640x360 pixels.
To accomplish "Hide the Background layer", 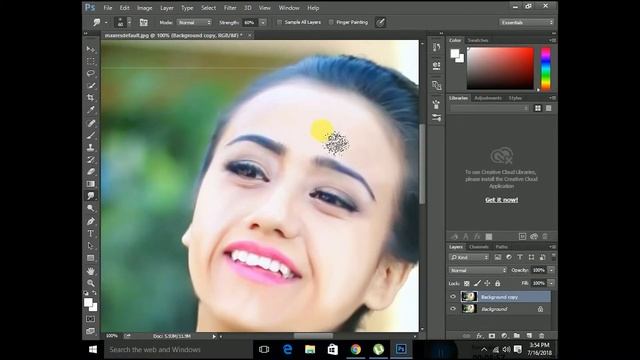I will 453,309.
